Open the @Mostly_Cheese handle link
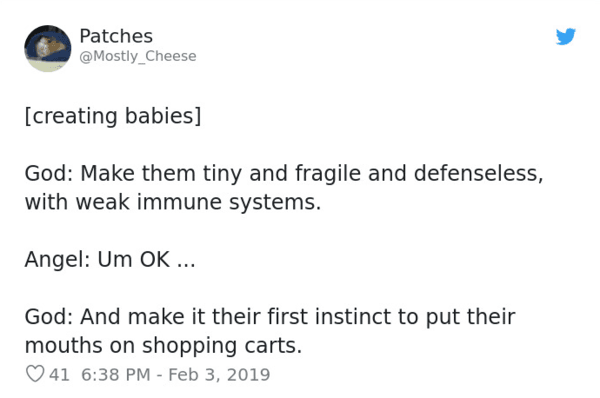 tap(138, 56)
